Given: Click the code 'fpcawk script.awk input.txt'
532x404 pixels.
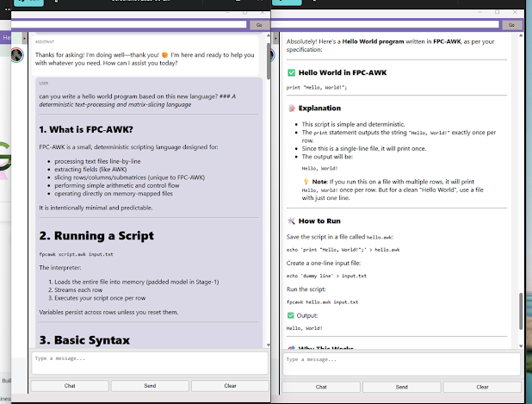Looking at the screenshot, I should [x=76, y=254].
